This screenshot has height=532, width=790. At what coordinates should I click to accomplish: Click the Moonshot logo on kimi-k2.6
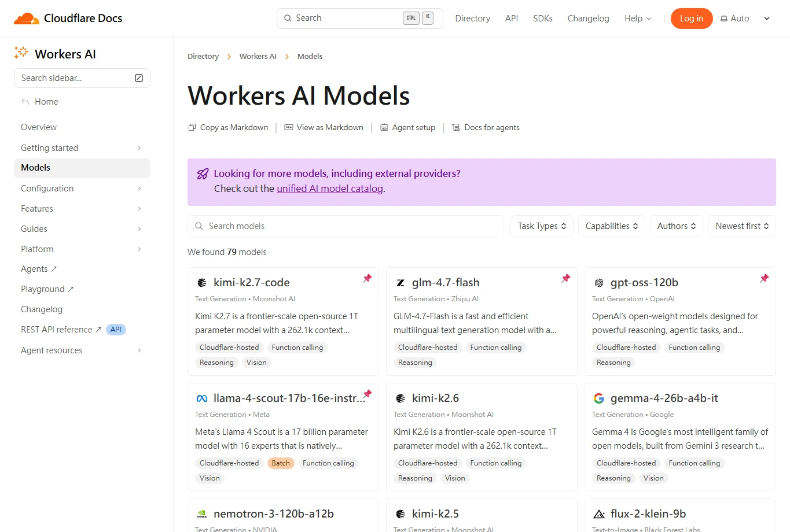[400, 398]
